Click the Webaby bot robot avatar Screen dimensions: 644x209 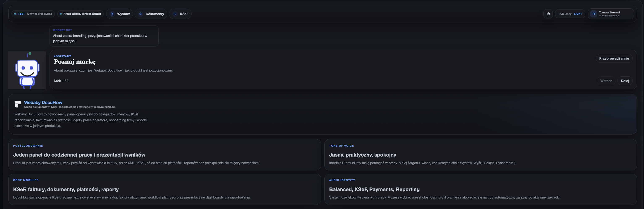click(27, 70)
